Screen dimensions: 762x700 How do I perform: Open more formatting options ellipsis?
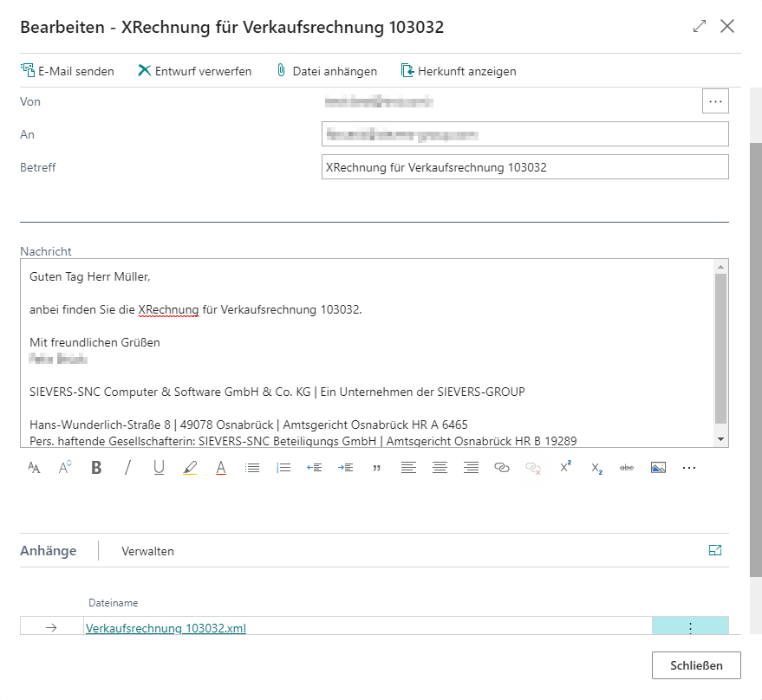689,468
